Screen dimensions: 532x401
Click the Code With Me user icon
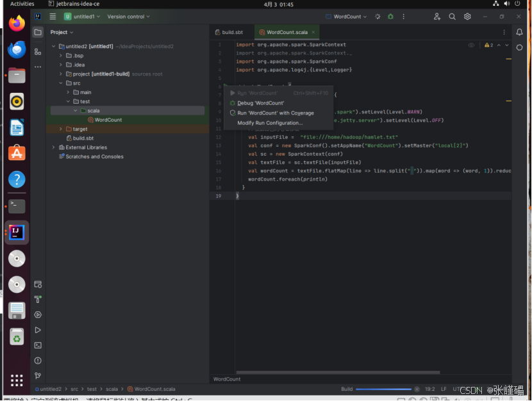pos(436,17)
